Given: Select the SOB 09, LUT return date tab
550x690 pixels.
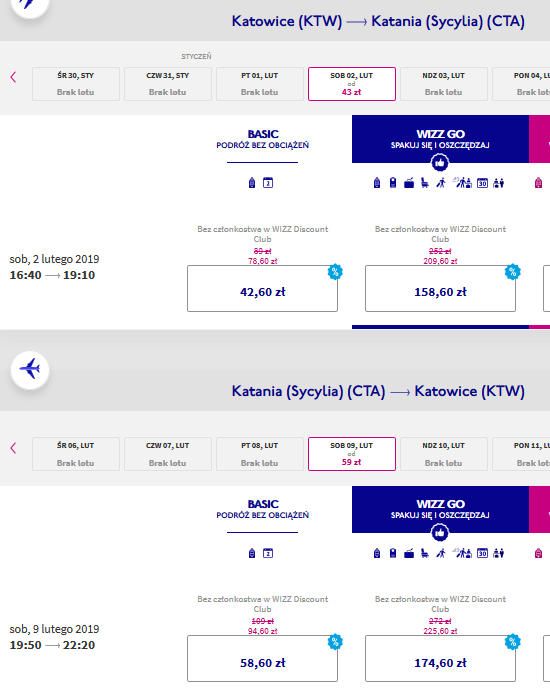Looking at the screenshot, I should coord(352,454).
